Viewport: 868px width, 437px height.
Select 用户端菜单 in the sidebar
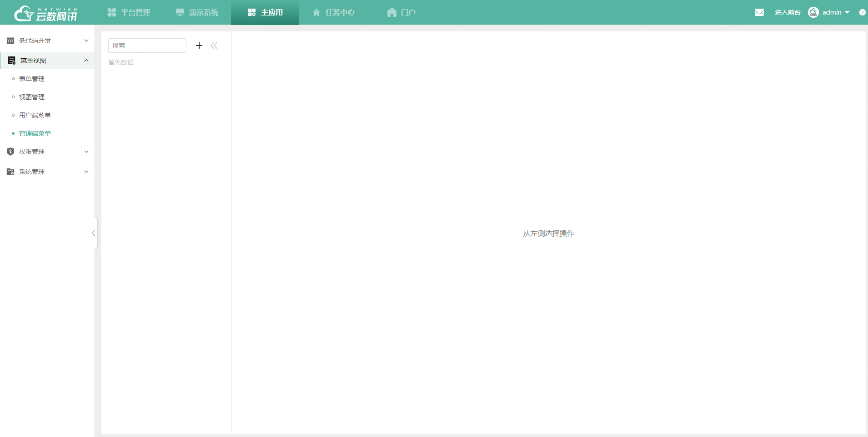(34, 115)
